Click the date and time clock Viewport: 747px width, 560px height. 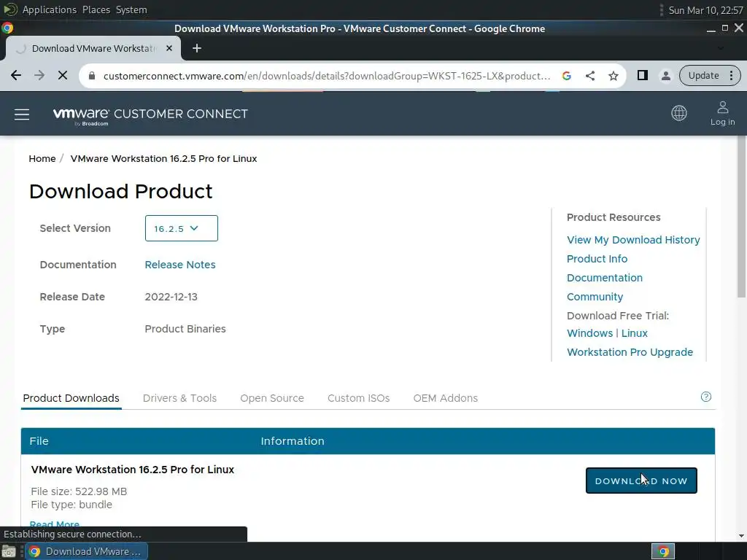(x=705, y=10)
